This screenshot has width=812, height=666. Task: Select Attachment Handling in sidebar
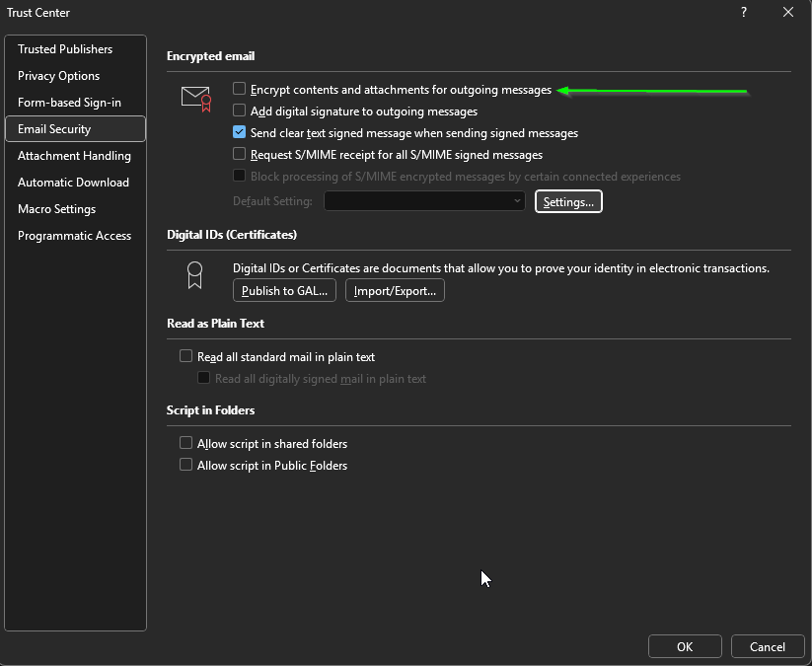point(74,156)
